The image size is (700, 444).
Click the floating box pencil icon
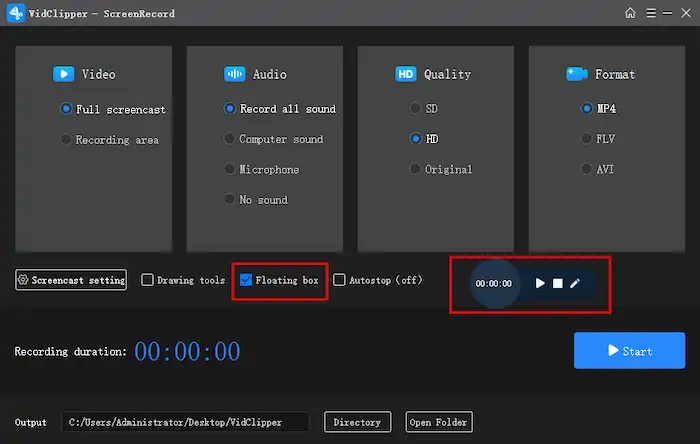point(575,283)
